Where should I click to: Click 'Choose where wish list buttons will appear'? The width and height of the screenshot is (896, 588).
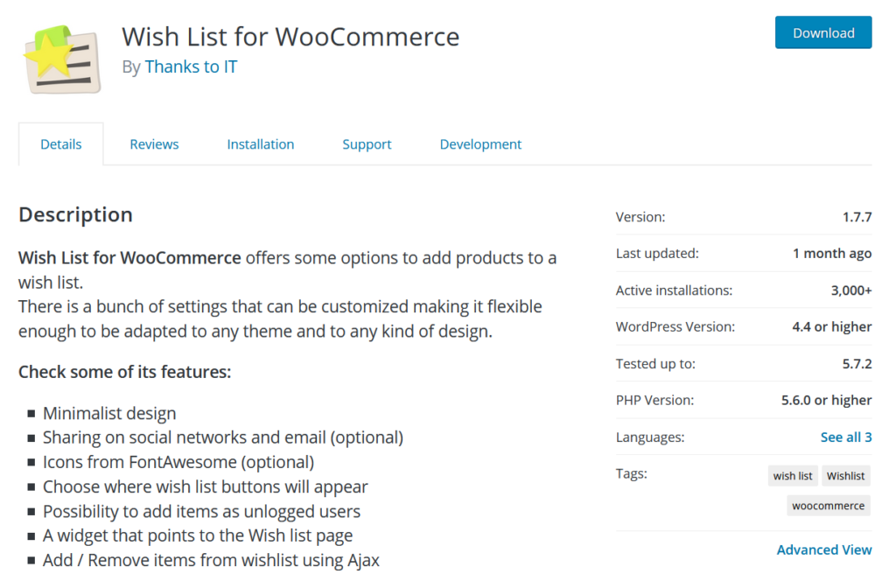point(205,486)
